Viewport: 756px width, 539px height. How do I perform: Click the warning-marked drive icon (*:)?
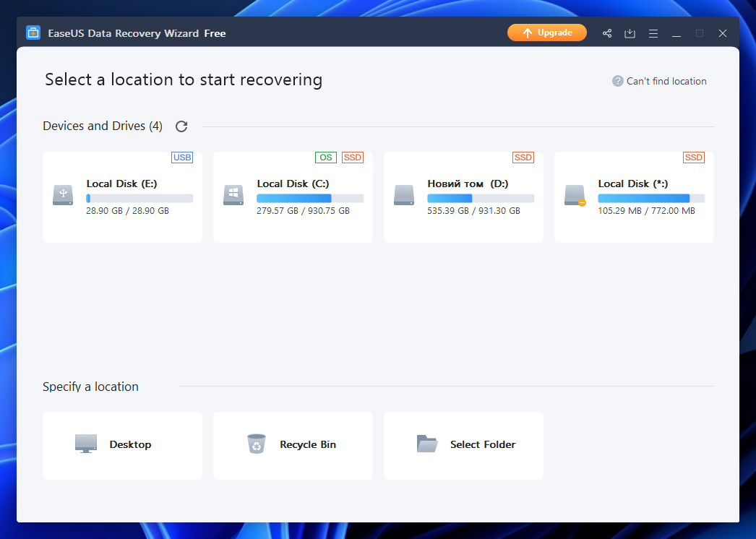[x=575, y=195]
